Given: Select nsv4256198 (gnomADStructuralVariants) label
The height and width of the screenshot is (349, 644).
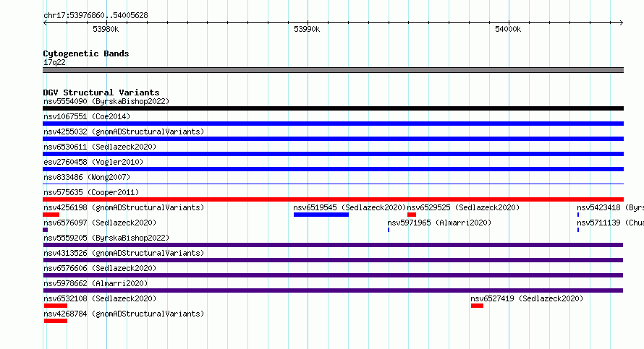Looking at the screenshot, I should pyautogui.click(x=124, y=207).
